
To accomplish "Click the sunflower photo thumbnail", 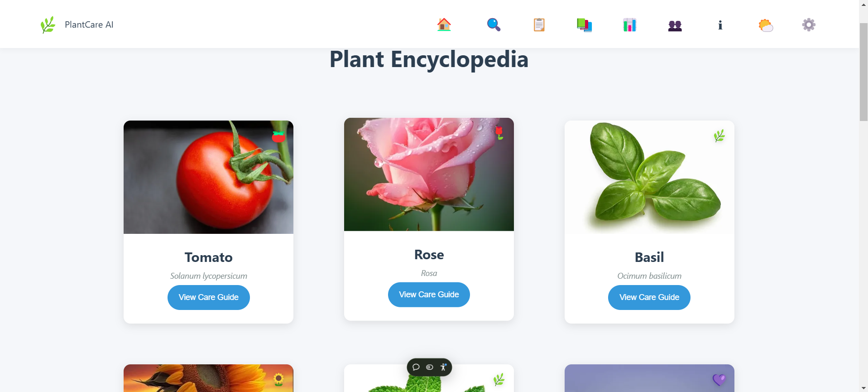I will pos(208,378).
